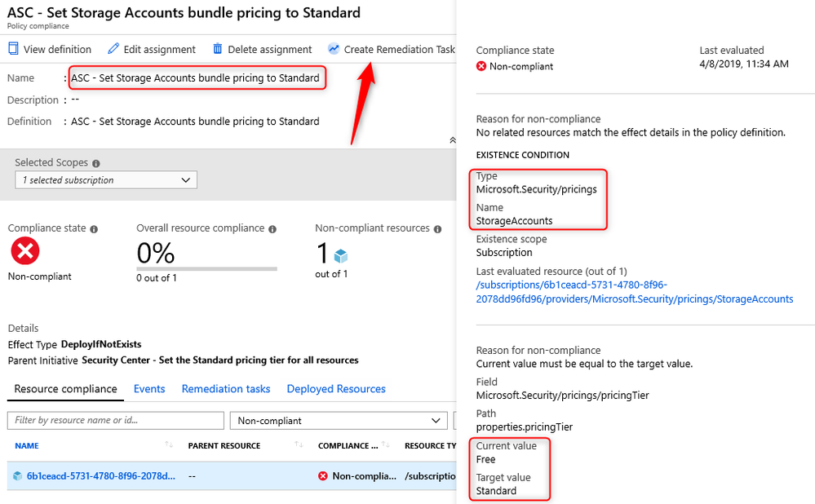Open the last evaluated resource subscription link

coord(635,292)
